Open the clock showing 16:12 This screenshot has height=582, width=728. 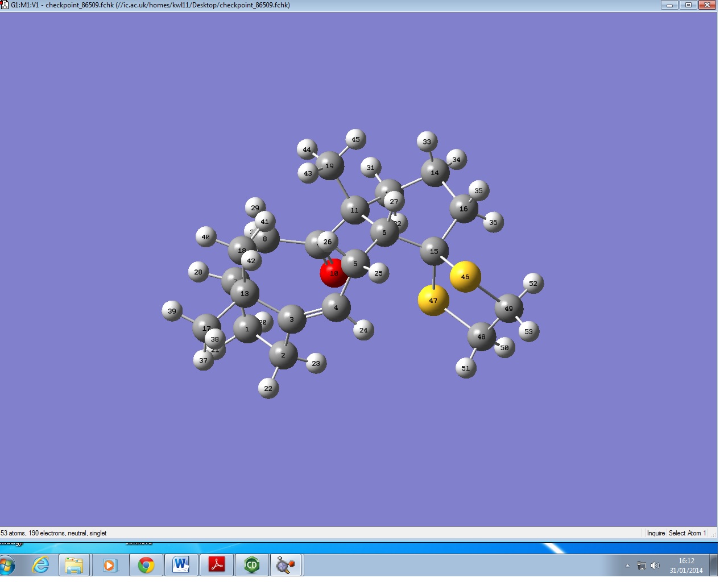click(686, 566)
